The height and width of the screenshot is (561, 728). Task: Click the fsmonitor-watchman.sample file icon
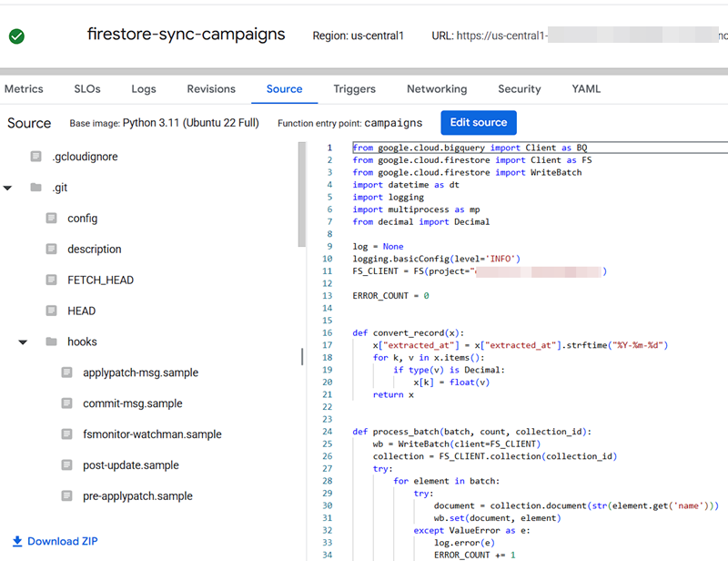point(66,434)
